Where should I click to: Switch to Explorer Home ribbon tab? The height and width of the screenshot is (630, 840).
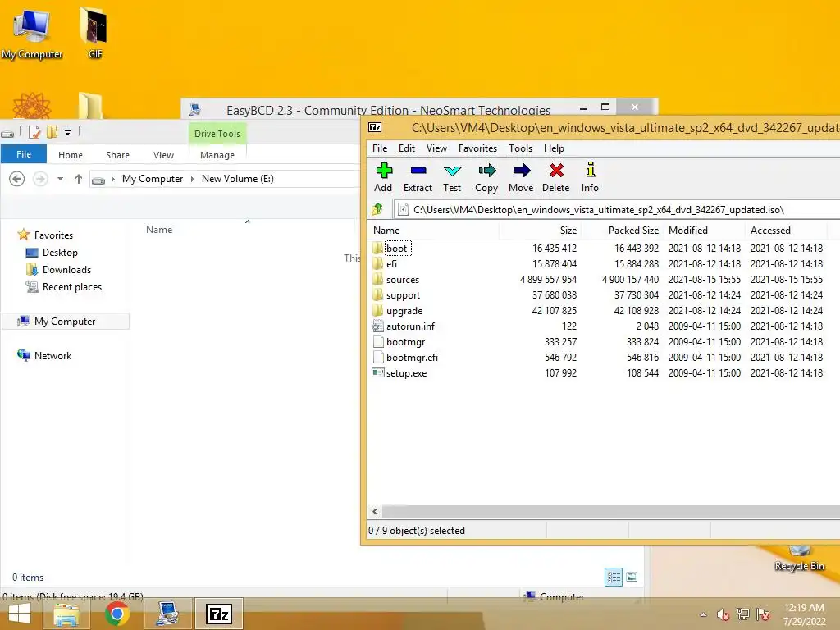pos(71,155)
